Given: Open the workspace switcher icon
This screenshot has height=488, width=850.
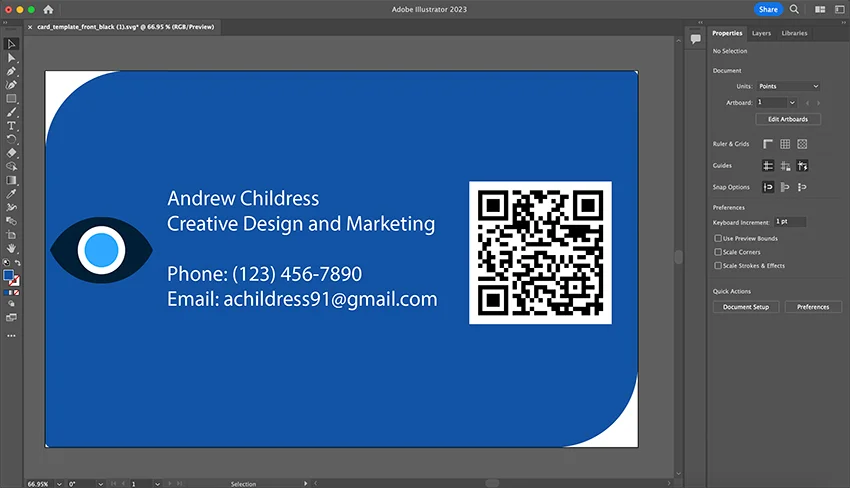Looking at the screenshot, I should tap(840, 9).
